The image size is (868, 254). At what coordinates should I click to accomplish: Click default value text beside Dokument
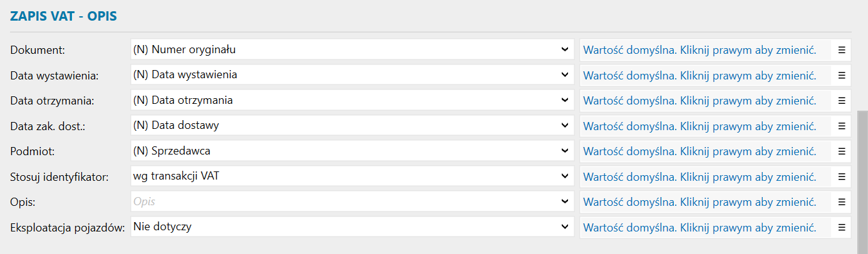tap(700, 50)
